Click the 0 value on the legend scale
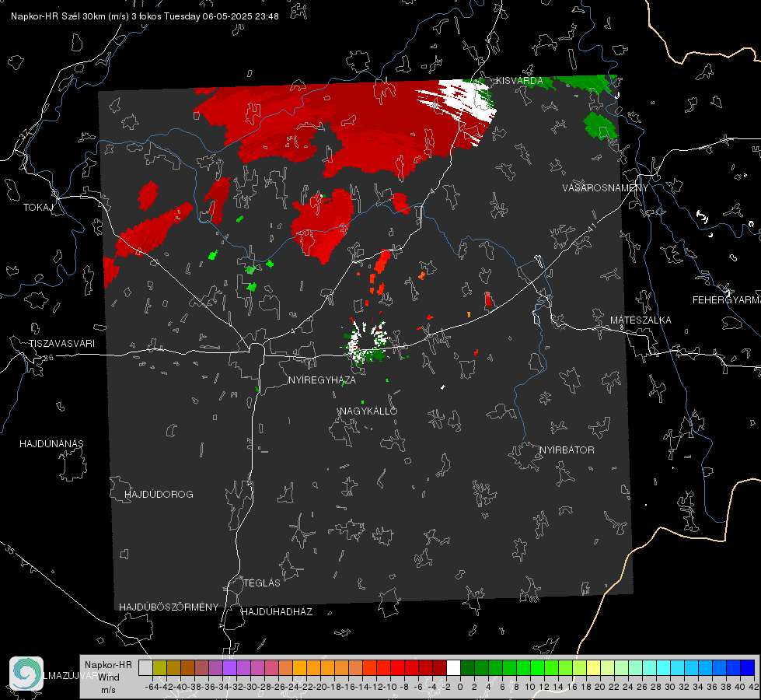Screen dimensions: 761x700 coord(460,687)
